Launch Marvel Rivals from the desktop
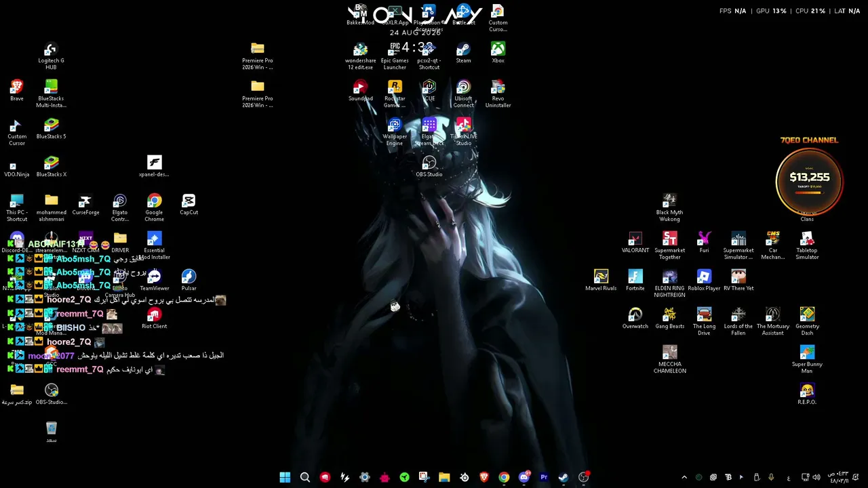This screenshot has width=868, height=488. point(601,281)
